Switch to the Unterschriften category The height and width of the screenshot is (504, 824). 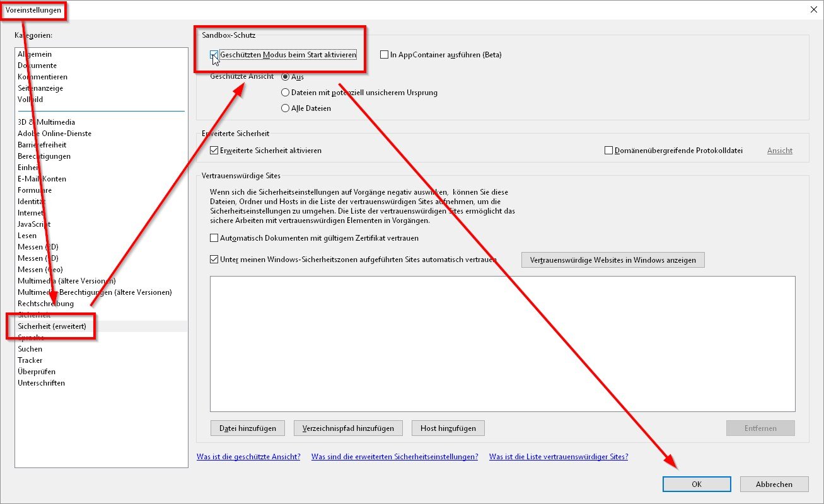40,382
